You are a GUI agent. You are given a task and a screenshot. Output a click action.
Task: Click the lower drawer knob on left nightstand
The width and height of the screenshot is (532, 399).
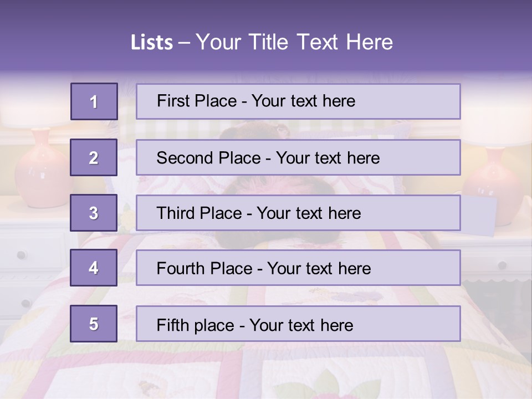(x=26, y=303)
